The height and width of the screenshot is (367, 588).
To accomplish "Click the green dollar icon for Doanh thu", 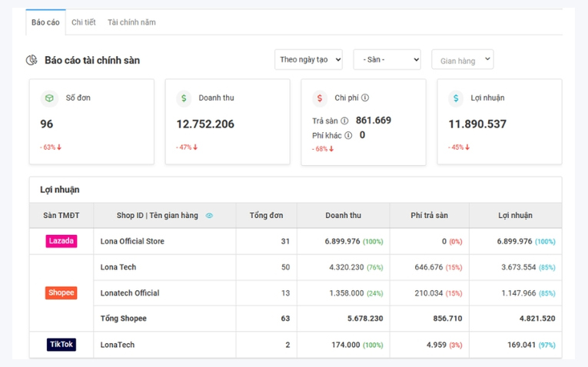I will (x=184, y=98).
